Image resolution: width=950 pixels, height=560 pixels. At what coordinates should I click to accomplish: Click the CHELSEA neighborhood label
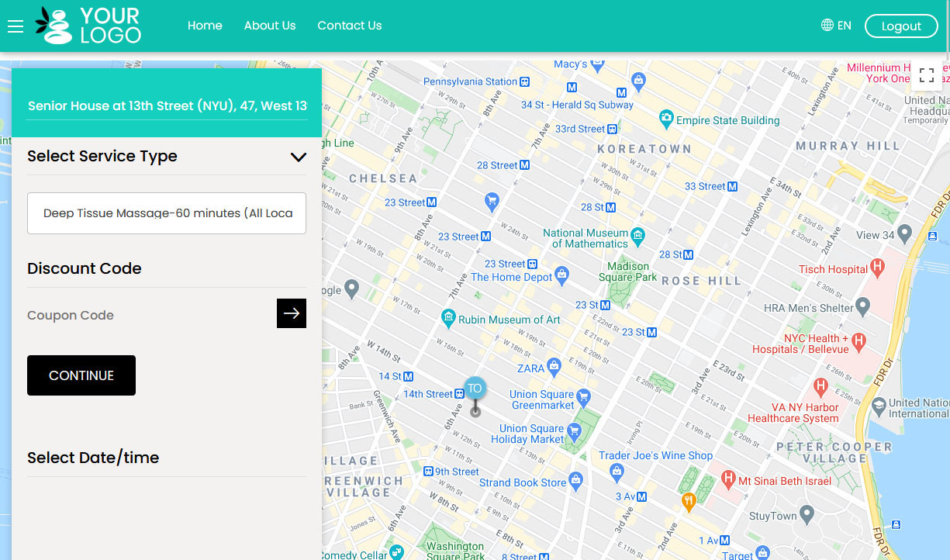pyautogui.click(x=383, y=178)
